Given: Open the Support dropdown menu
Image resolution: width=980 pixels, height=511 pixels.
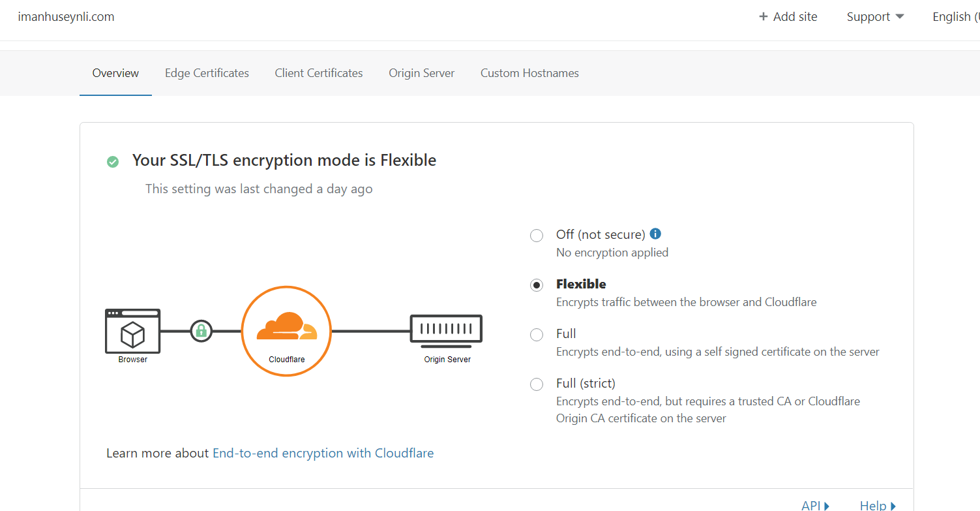Looking at the screenshot, I should [875, 17].
